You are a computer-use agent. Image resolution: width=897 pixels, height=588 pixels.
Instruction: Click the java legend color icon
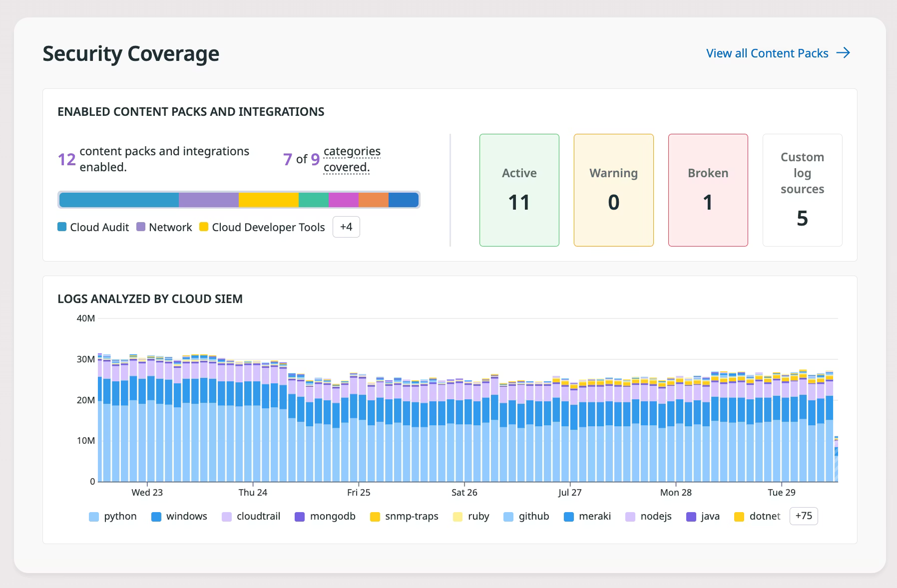pyautogui.click(x=691, y=517)
